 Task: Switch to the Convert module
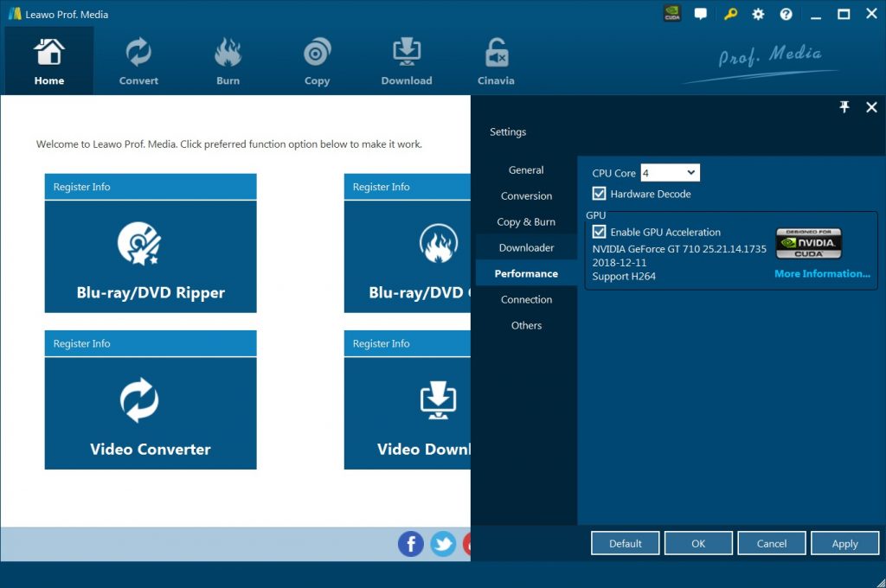pos(138,61)
